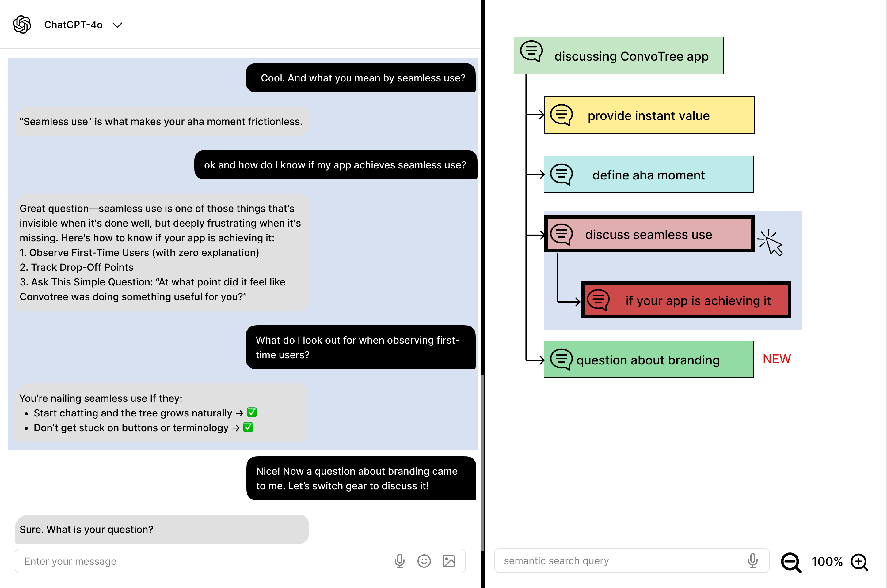Open the emoji picker smiley icon
The height and width of the screenshot is (588, 887).
pos(424,561)
